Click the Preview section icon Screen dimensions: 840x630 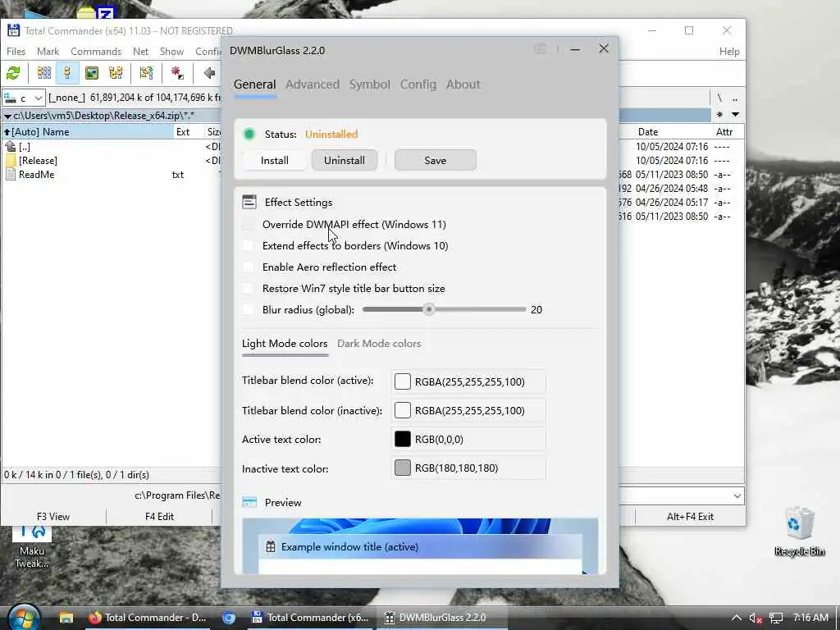click(249, 503)
